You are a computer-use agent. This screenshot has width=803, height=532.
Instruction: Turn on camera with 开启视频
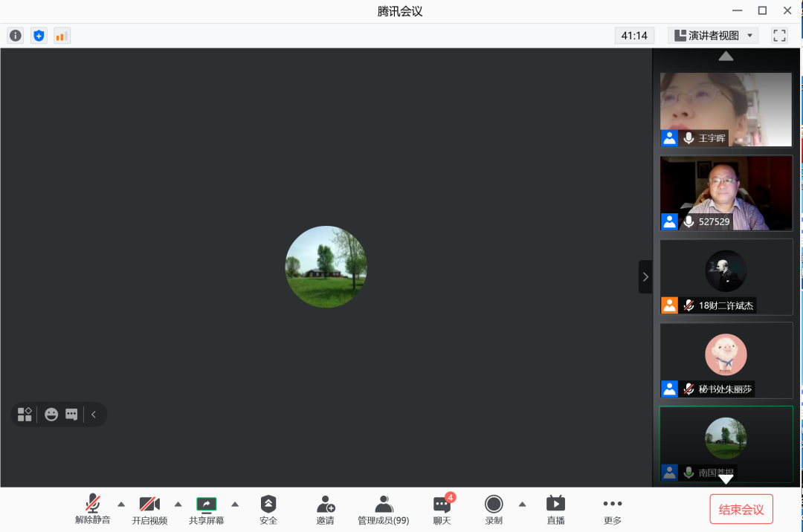pos(149,510)
